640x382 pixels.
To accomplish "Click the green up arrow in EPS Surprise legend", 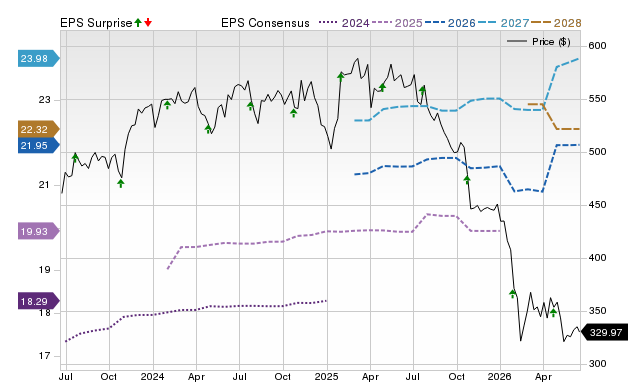I will pos(138,22).
